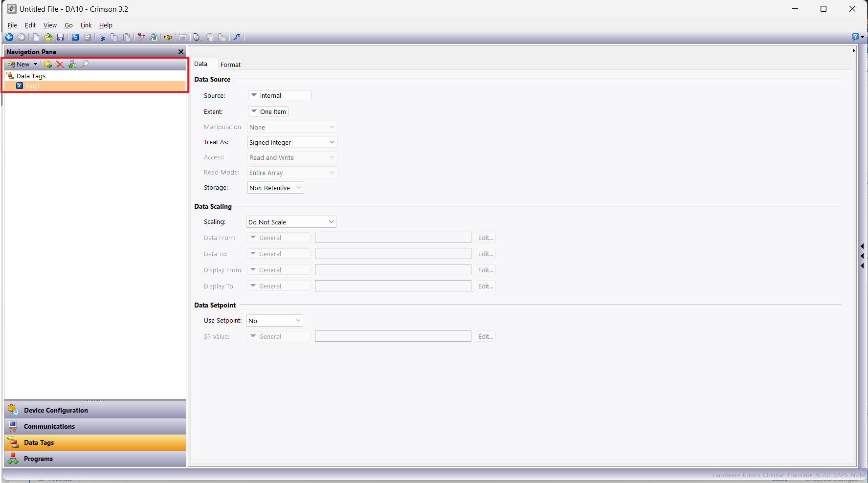
Task: Click the Source Internal button
Action: [x=279, y=95]
